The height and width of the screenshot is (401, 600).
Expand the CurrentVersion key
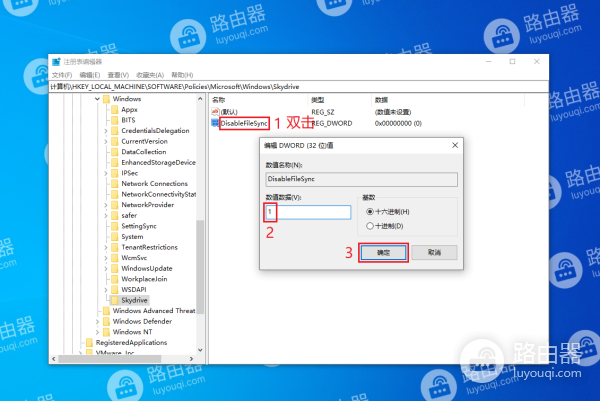tap(106, 142)
